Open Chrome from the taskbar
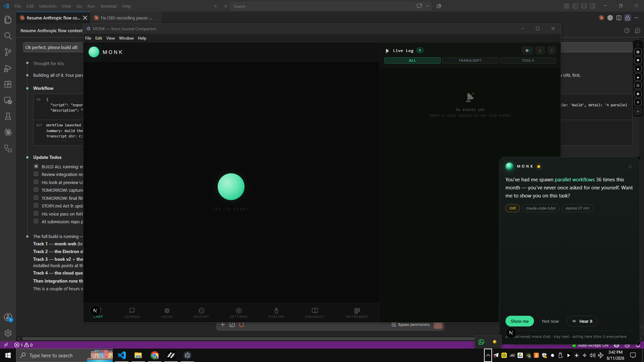 click(155, 355)
